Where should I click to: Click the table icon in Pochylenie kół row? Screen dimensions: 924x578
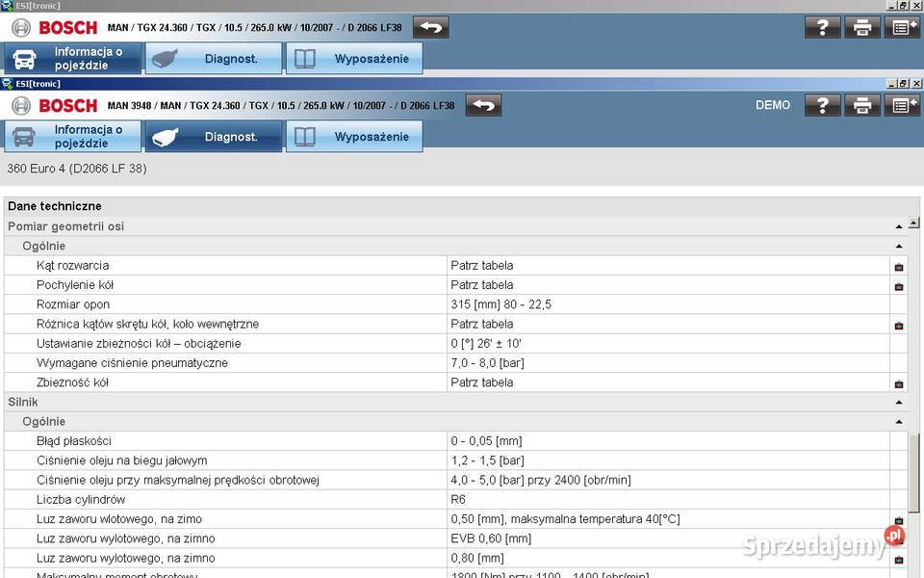click(899, 286)
